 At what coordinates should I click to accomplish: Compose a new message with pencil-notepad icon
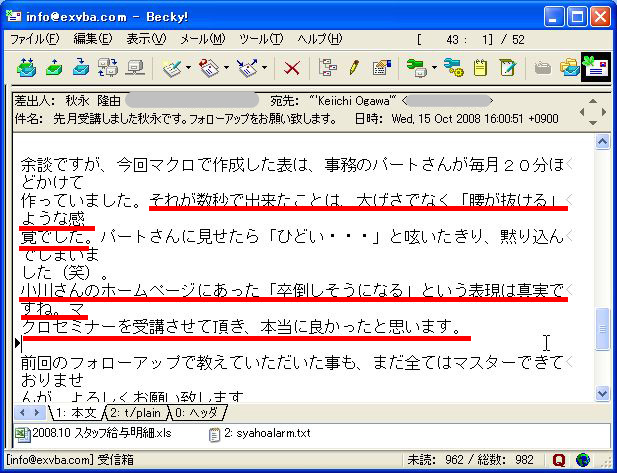coord(172,68)
